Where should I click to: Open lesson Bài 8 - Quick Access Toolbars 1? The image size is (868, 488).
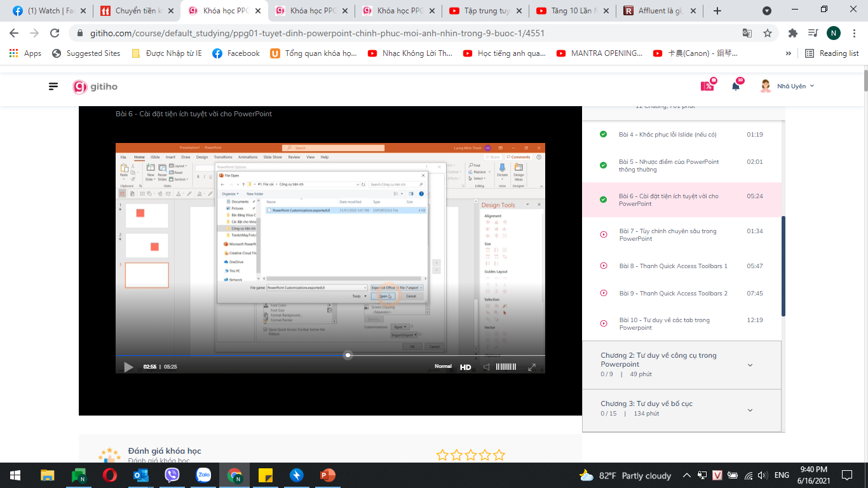coord(673,266)
